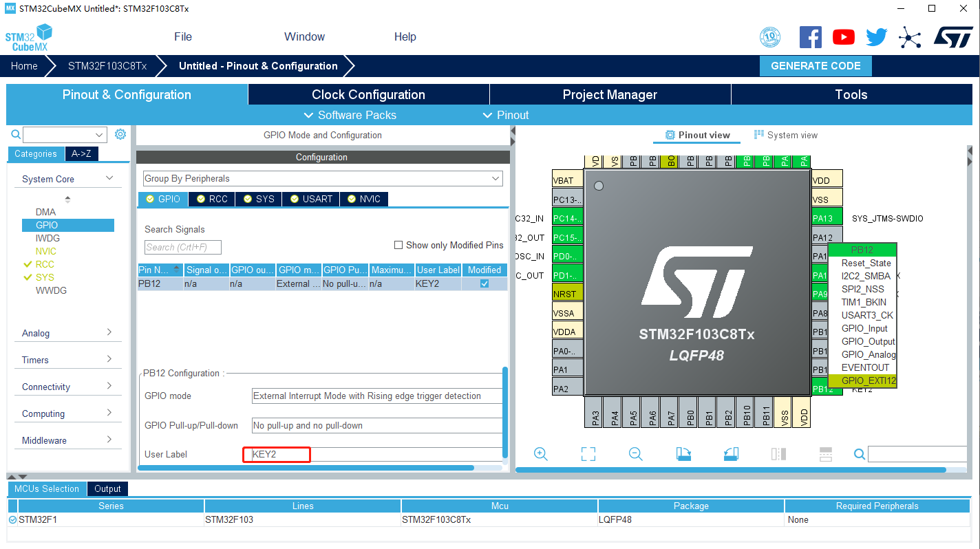The height and width of the screenshot is (549, 980).
Task: Click the pinout search magnifier icon
Action: pyautogui.click(x=860, y=454)
